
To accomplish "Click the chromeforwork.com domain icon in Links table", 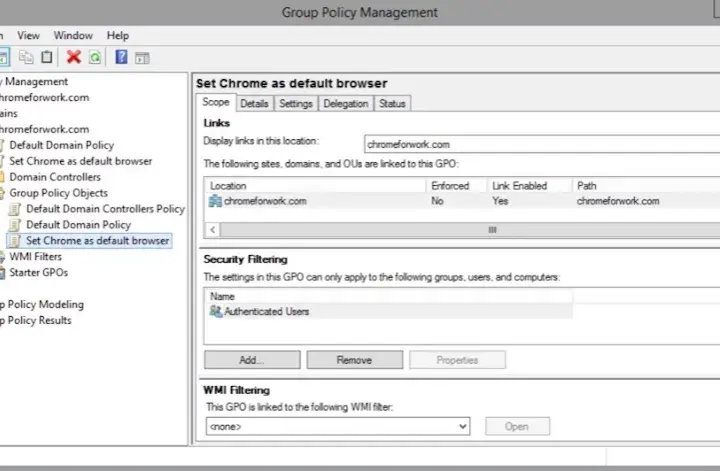I will (x=215, y=201).
